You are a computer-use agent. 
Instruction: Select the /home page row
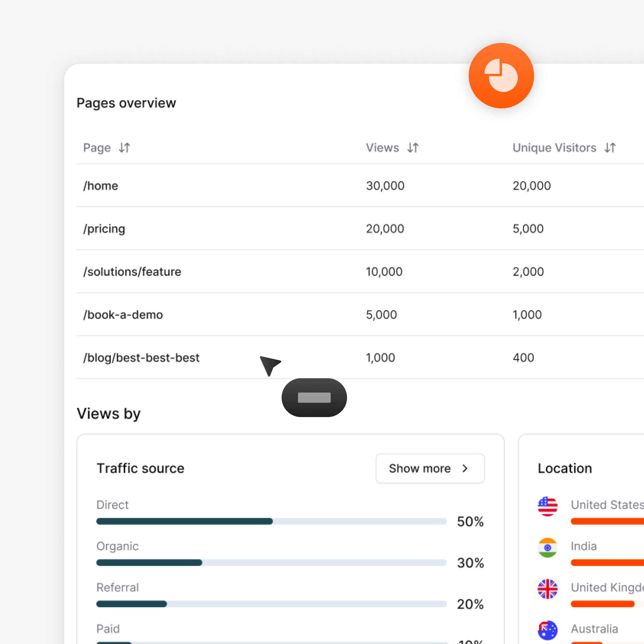pos(360,186)
